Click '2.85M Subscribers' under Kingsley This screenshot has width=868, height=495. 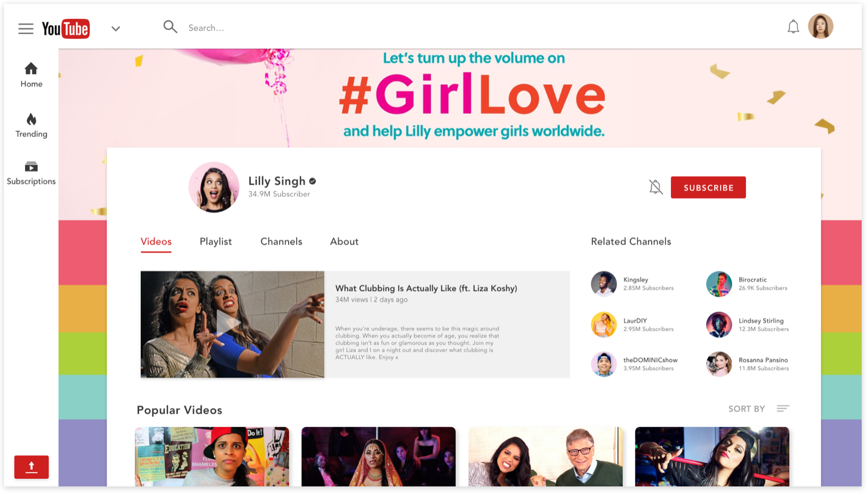[648, 288]
